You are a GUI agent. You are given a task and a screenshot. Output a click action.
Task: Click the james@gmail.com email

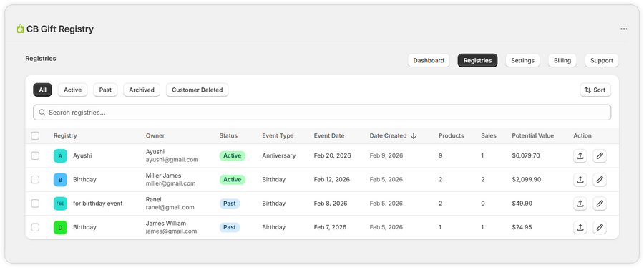[171, 231]
